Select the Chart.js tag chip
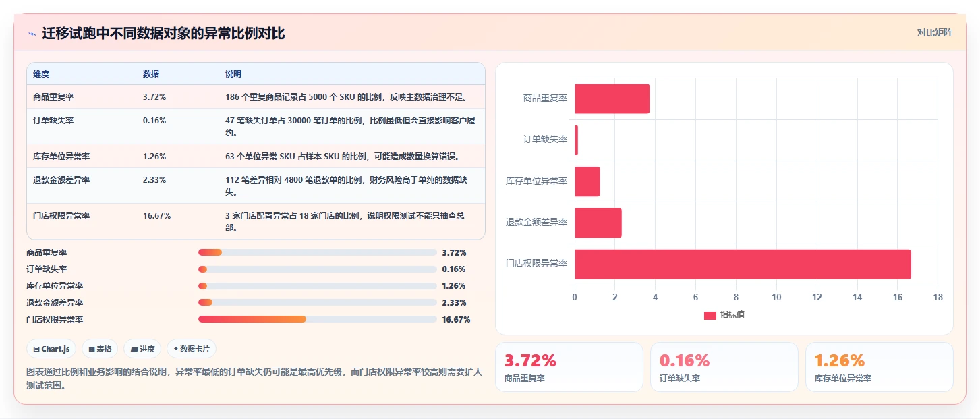 click(52, 349)
